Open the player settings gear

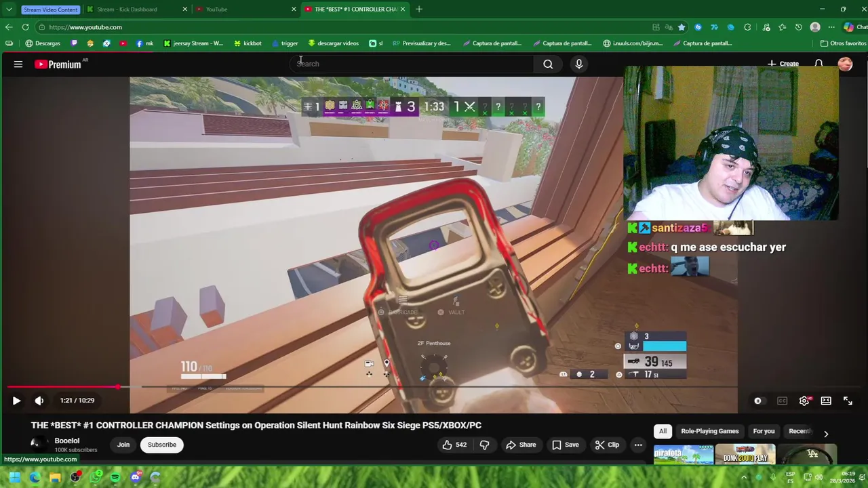tap(804, 401)
